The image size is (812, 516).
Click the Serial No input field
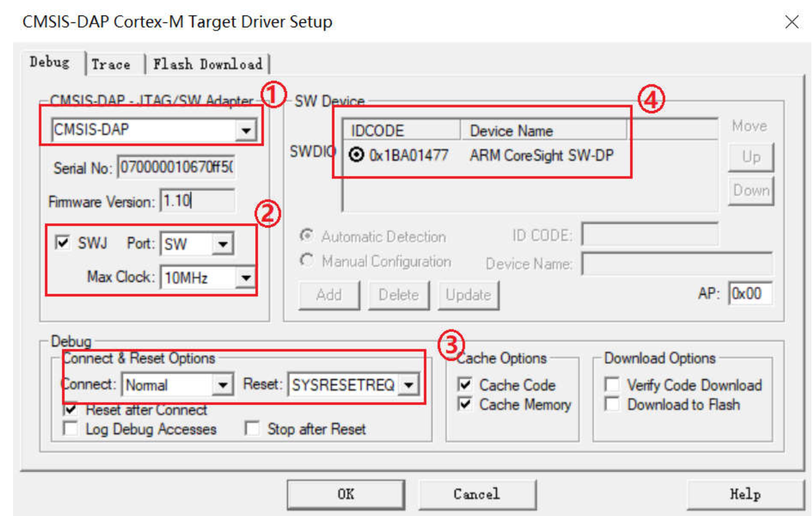(176, 168)
